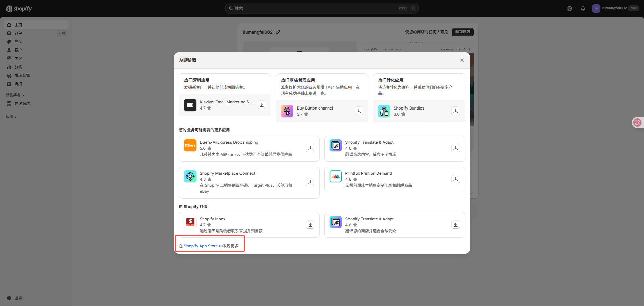The width and height of the screenshot is (644, 306).
Task: Go to 订单 in the sidebar
Action: point(18,33)
